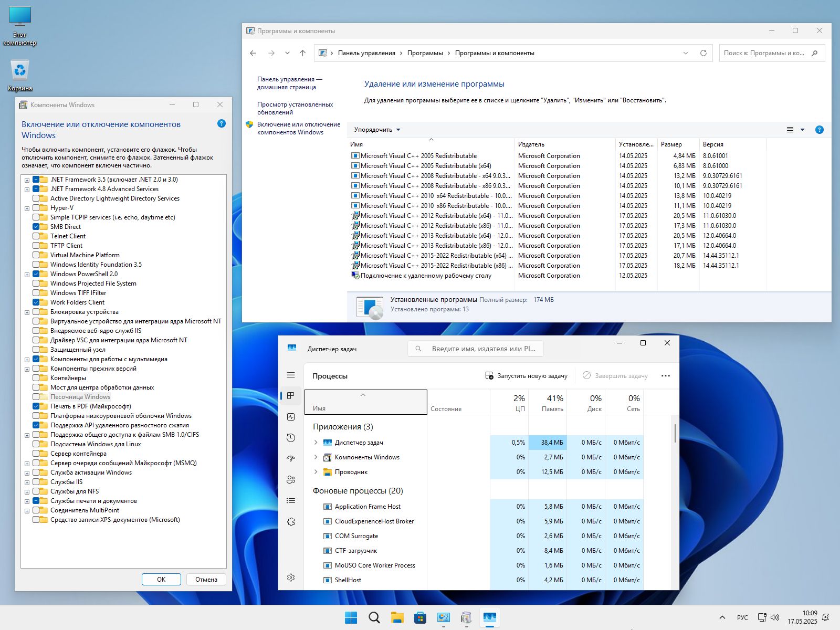Sort processes by the Память column
This screenshot has width=840, height=630.
(x=548, y=403)
